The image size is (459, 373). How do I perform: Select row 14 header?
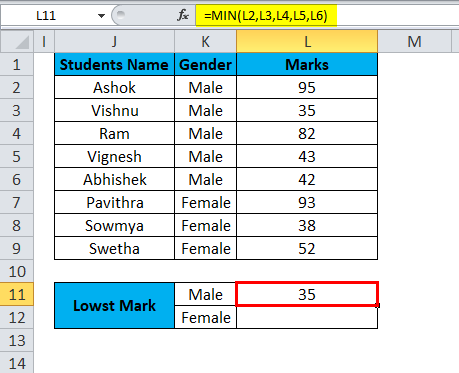[17, 363]
